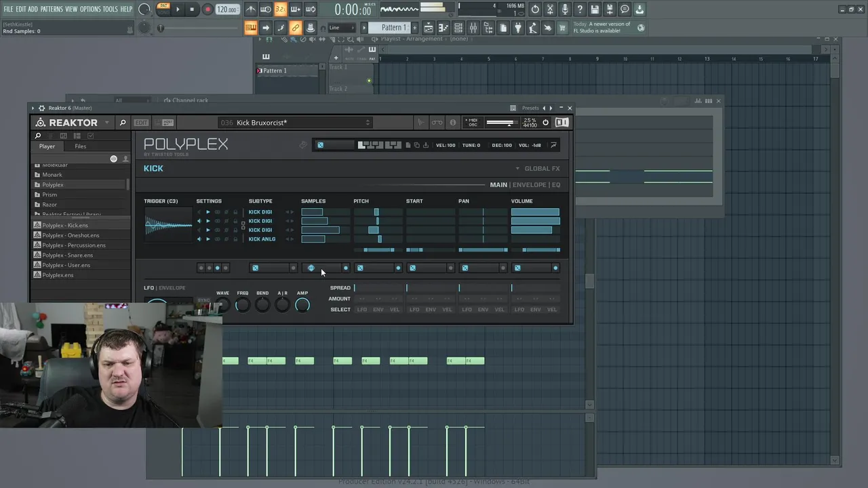Expand the GLOBAL FX dropdown

click(x=538, y=169)
